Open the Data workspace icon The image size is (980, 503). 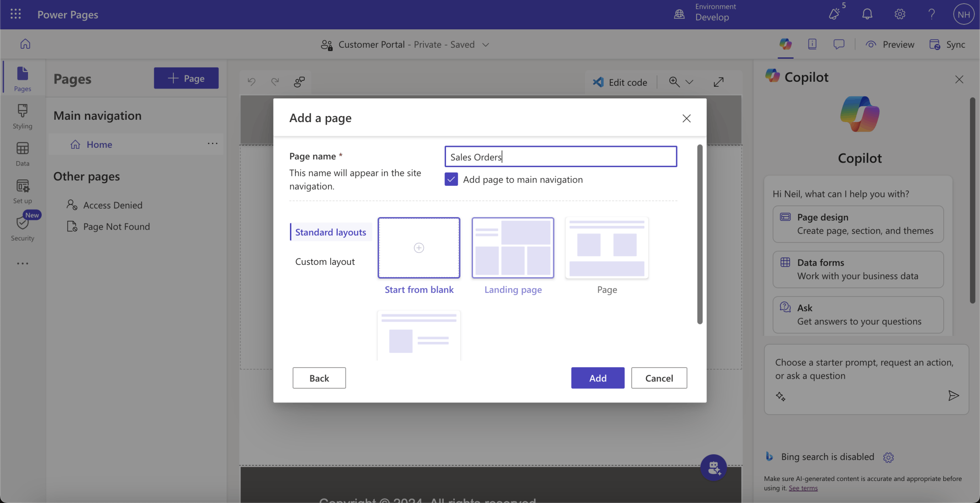coord(22,154)
